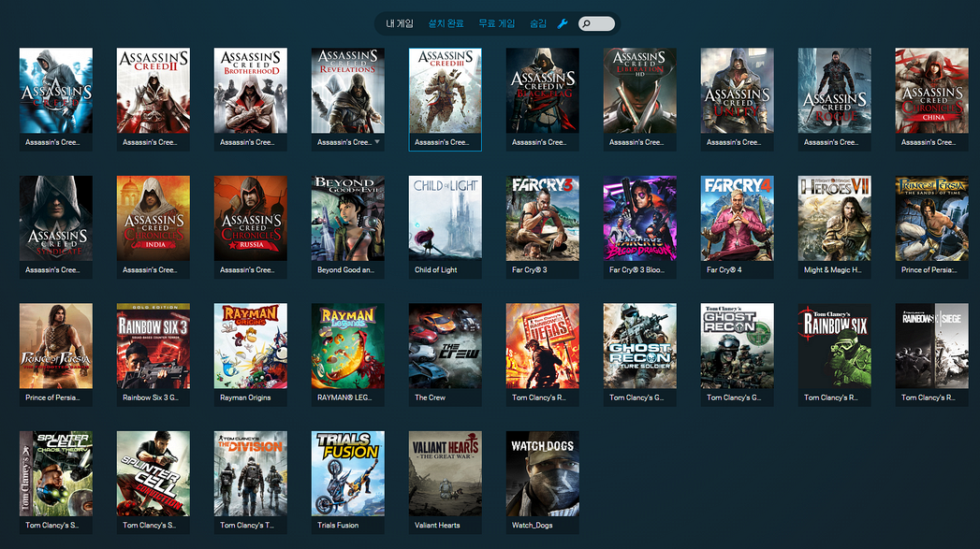Open Splinter Cell Chaos Theory cover
The height and width of the screenshot is (549, 980).
click(x=55, y=473)
